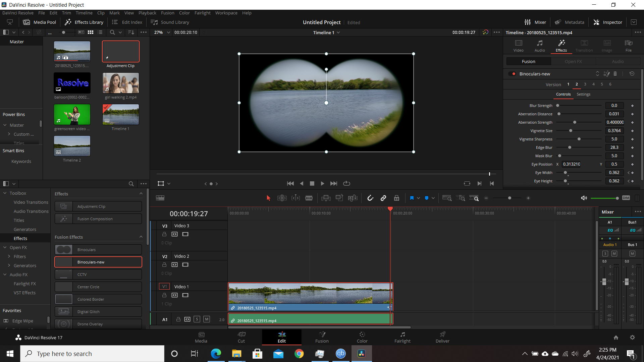Toggle the DIM audio button
This screenshot has height=362, width=644.
point(626,198)
